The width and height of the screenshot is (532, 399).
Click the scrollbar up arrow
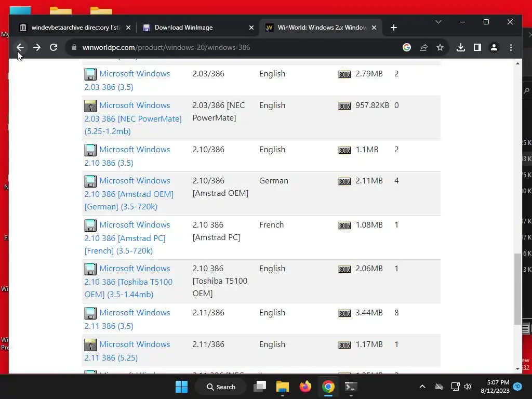pos(517,63)
